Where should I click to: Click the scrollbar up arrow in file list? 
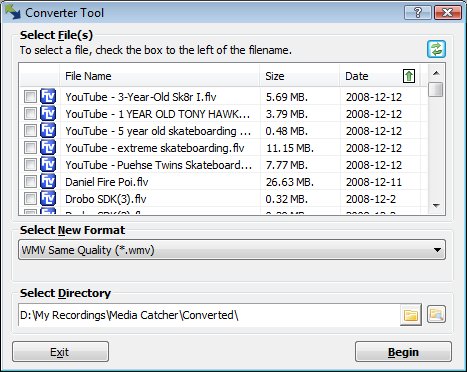point(436,73)
